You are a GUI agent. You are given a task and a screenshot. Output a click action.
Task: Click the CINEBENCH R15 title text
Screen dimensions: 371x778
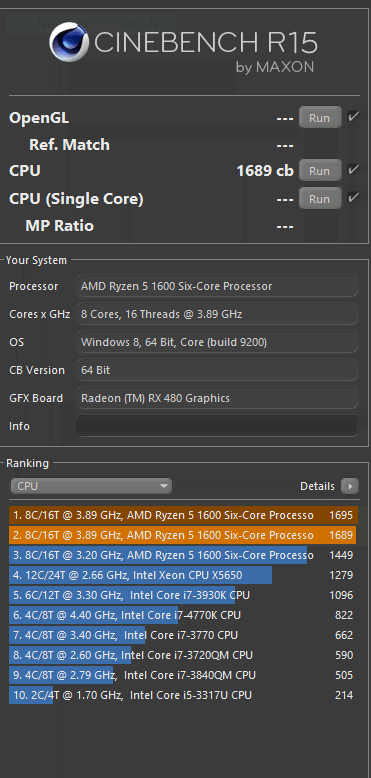point(205,42)
